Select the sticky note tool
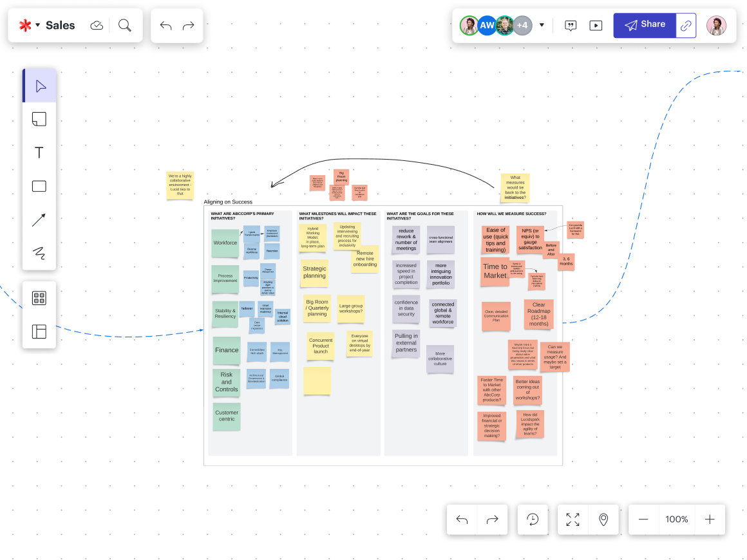The image size is (747, 560). point(39,119)
